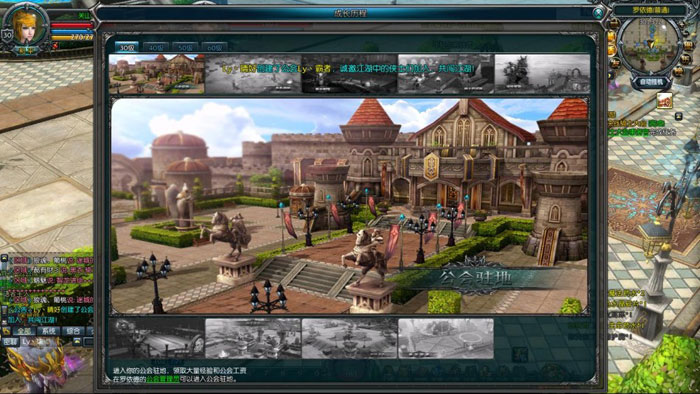Select the last grayscale thumbnail in top row
The image size is (700, 394).
click(x=542, y=74)
